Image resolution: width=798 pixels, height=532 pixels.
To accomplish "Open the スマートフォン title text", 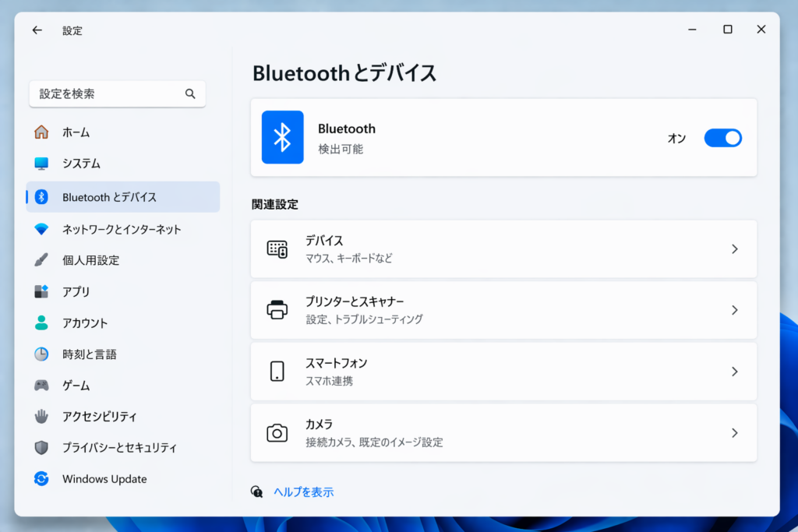I will pyautogui.click(x=336, y=363).
